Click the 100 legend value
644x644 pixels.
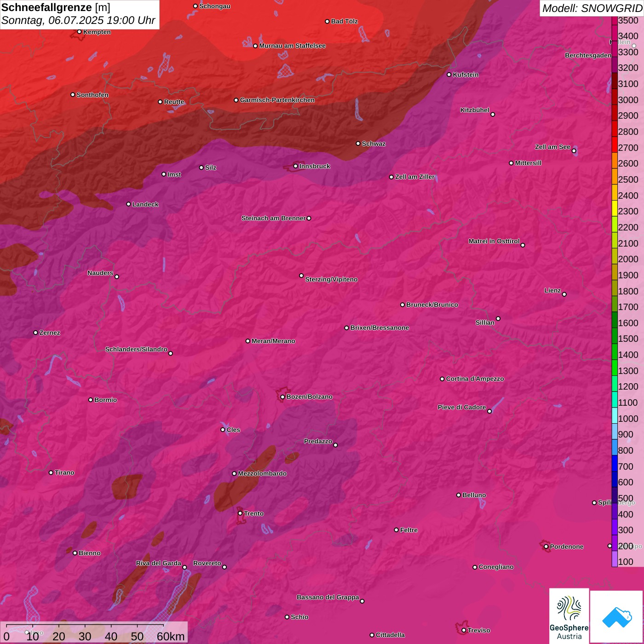[626, 562]
